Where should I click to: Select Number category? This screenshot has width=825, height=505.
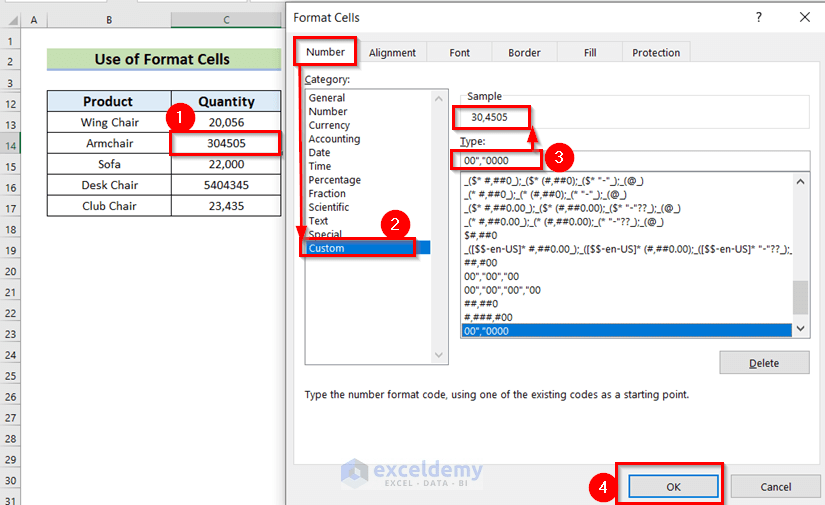328,112
